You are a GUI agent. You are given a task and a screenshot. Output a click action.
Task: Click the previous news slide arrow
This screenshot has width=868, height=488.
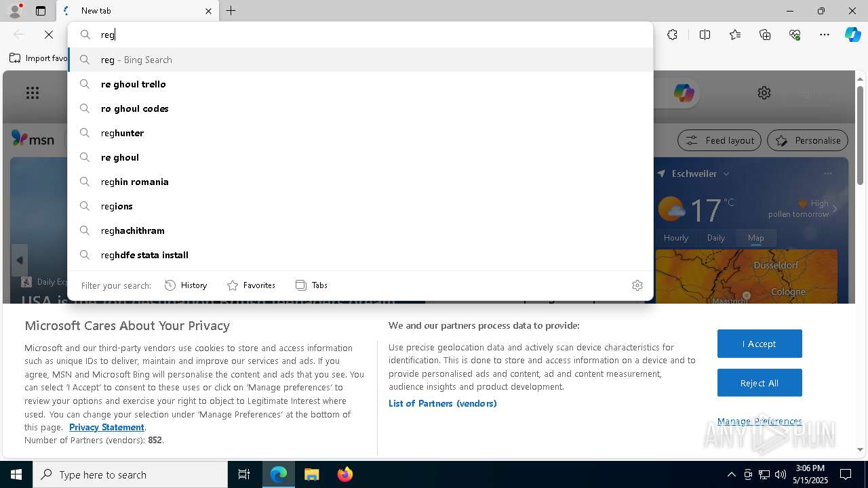(x=20, y=260)
